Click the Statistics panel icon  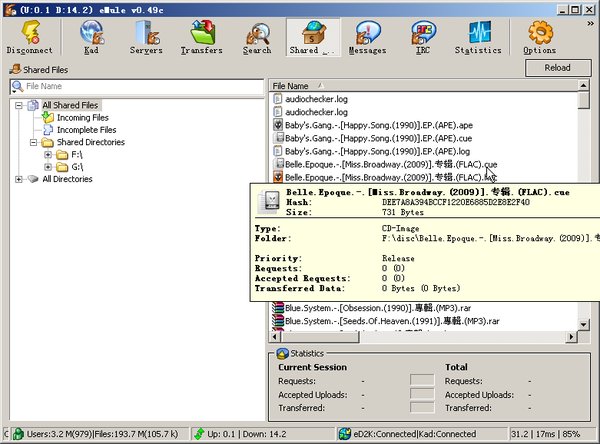coord(282,353)
